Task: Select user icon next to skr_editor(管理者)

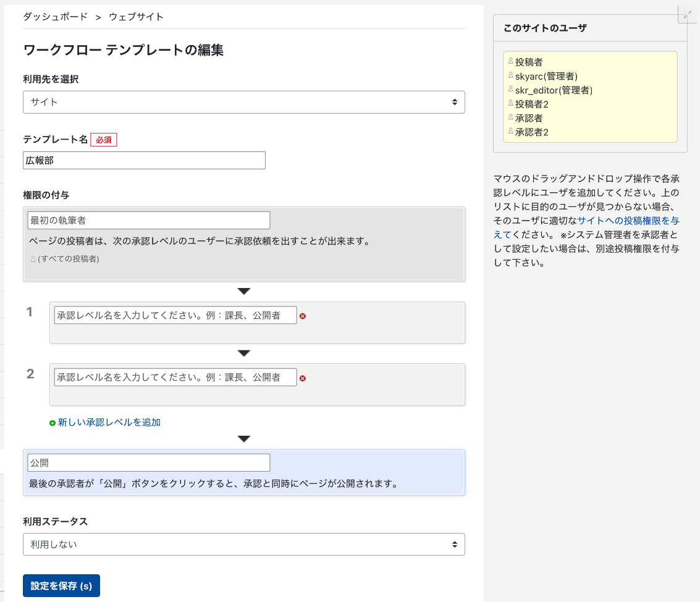Action: pos(511,90)
